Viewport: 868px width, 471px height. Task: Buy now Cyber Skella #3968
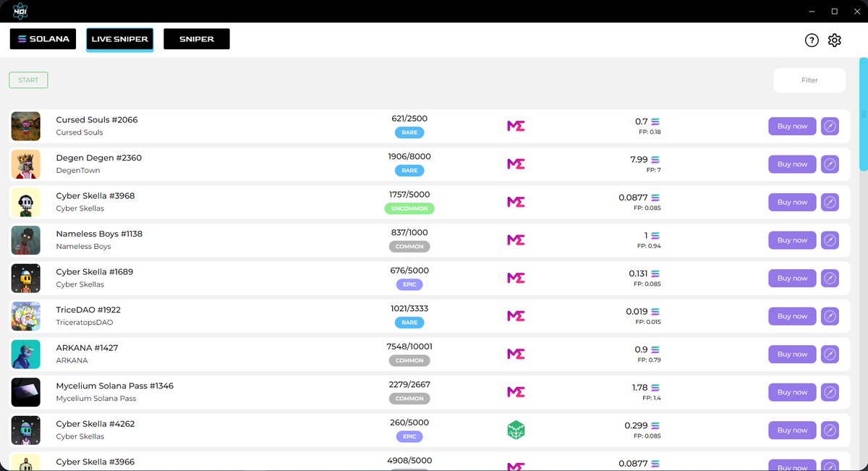[x=792, y=202]
